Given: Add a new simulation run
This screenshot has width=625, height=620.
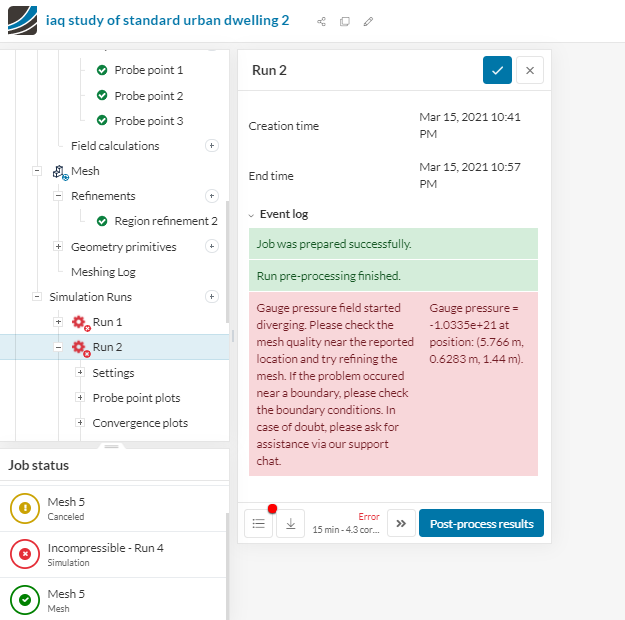Looking at the screenshot, I should click(x=211, y=297).
